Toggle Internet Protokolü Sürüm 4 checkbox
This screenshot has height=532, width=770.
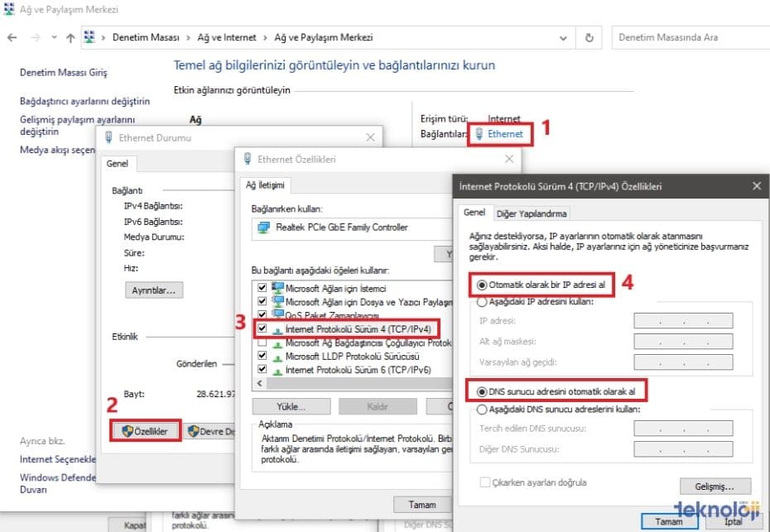coord(262,328)
